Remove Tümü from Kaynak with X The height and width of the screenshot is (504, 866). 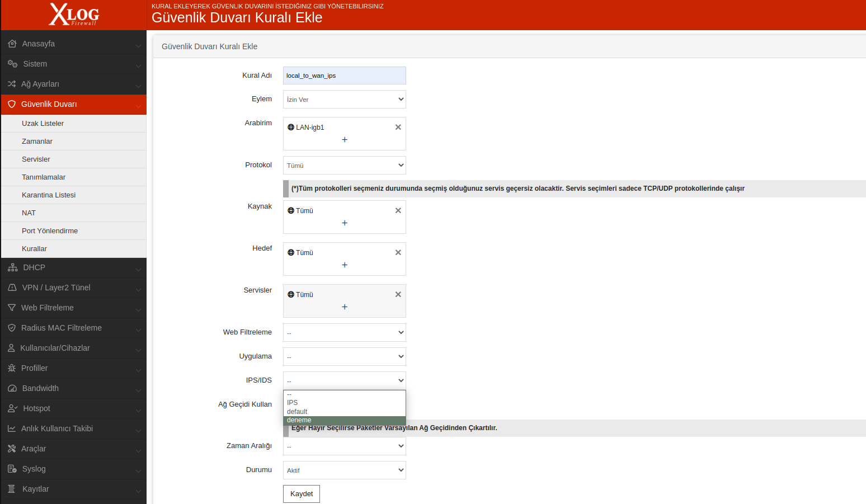click(x=398, y=210)
